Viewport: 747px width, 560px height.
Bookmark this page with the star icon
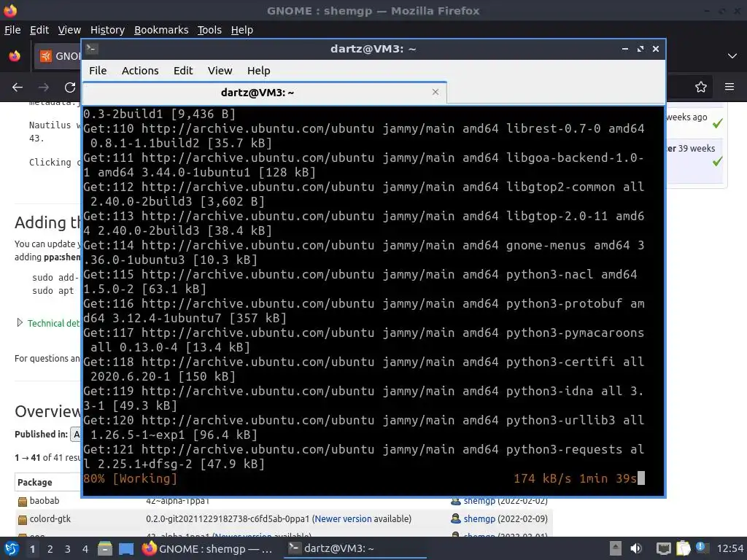coord(701,87)
